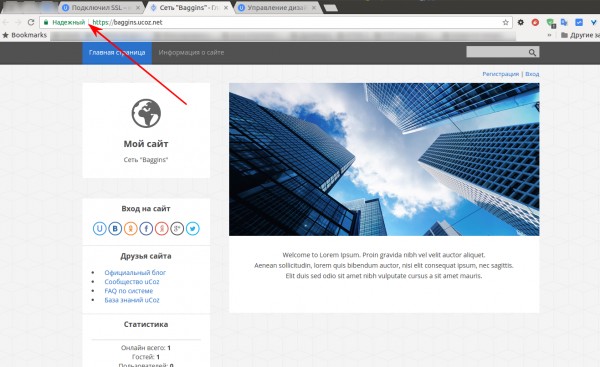The image size is (600, 367).
Task: Open the gear extension icon
Action: [520, 22]
